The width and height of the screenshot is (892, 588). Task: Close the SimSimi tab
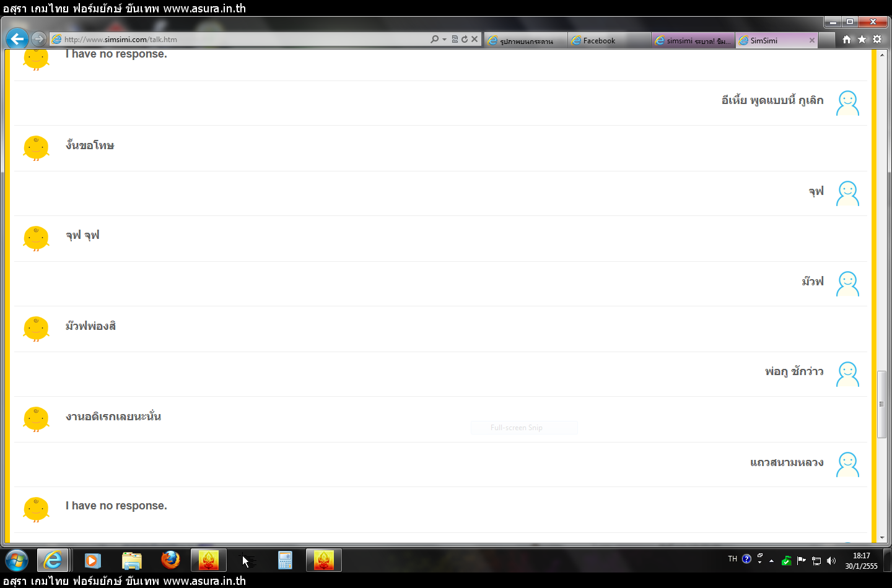pyautogui.click(x=812, y=40)
